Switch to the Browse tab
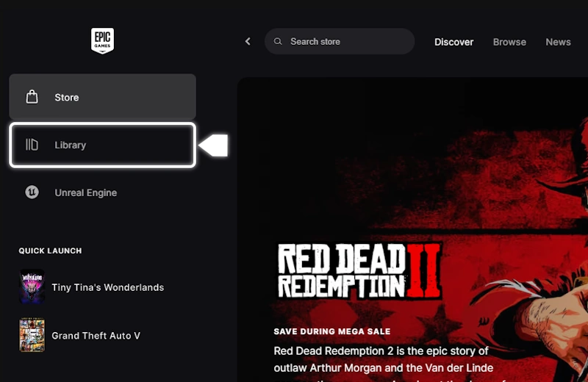 click(x=509, y=42)
